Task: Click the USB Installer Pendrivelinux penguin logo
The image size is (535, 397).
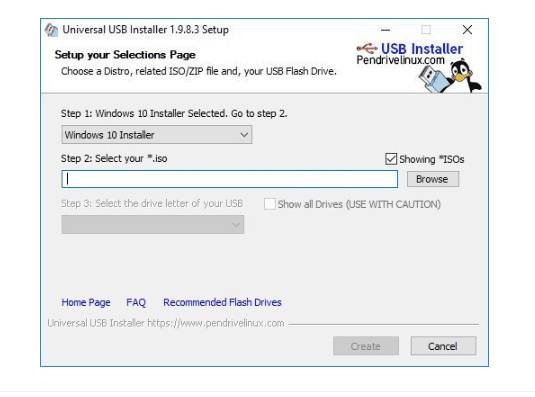Action: click(419, 67)
